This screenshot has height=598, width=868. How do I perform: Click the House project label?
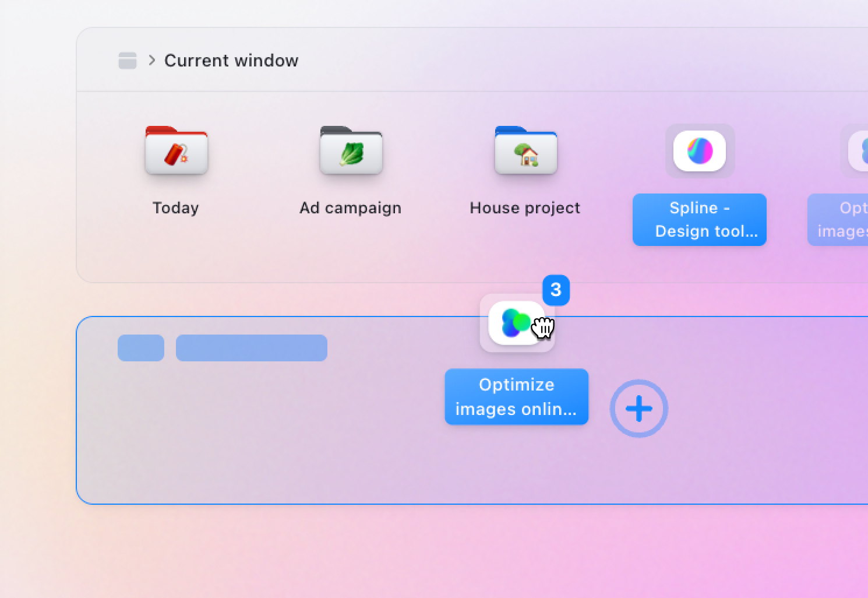[525, 208]
